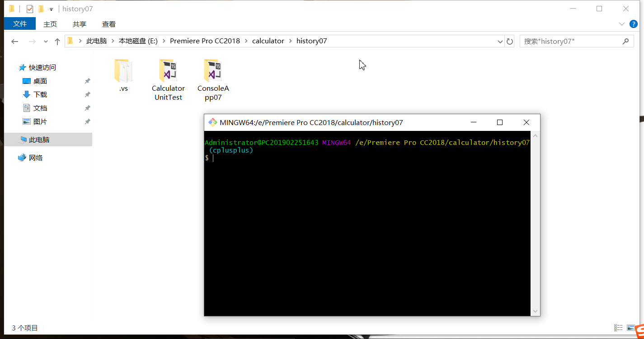Screen dimensions: 644x339
Task: Switch to the 共享 ribbon tab
Action: (80, 24)
